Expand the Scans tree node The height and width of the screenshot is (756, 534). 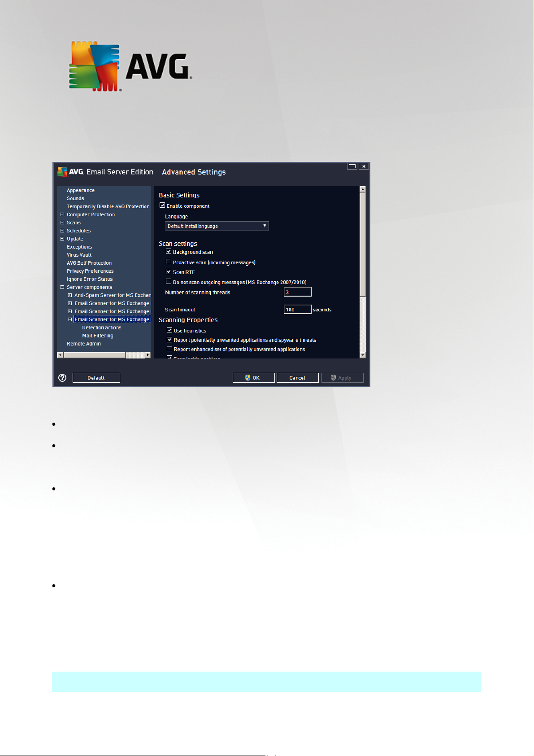(62, 223)
